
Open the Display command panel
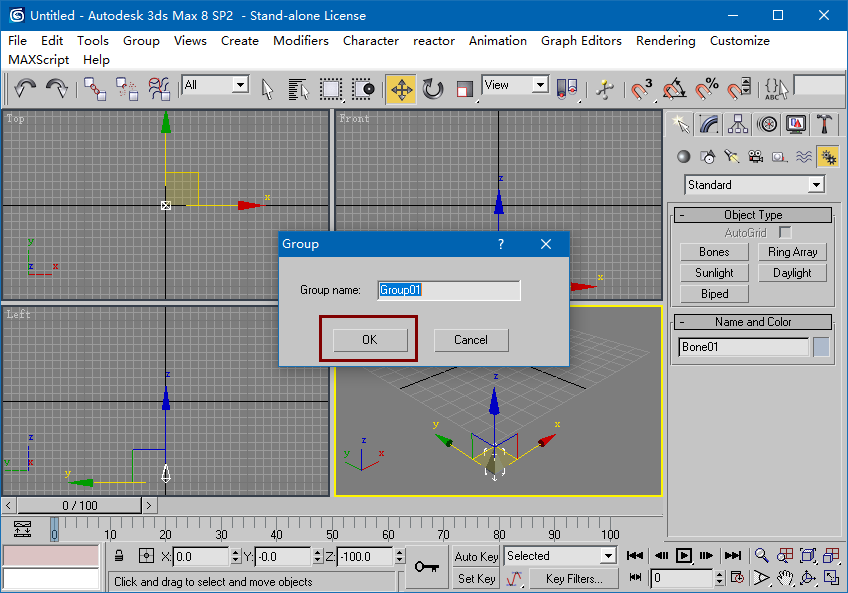click(x=796, y=124)
